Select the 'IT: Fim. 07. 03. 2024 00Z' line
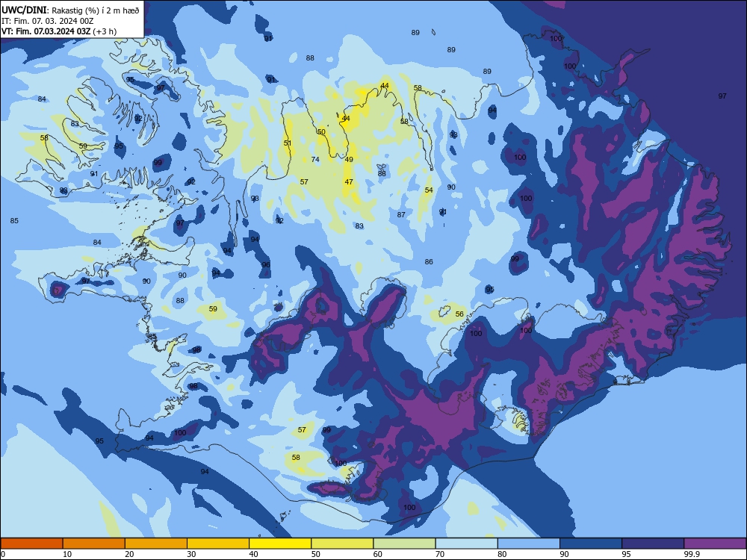 click(48, 21)
